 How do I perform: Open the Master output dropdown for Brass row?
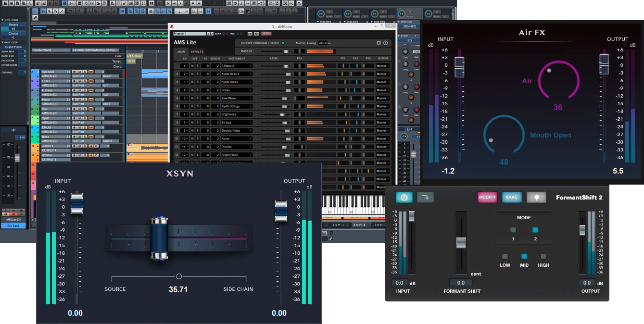(x=383, y=90)
